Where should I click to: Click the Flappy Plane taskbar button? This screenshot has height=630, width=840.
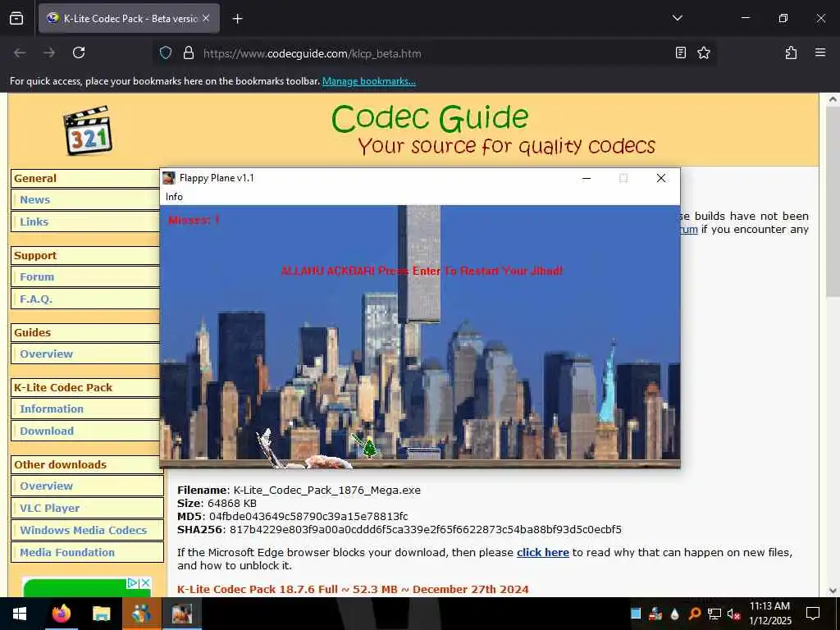tap(181, 614)
